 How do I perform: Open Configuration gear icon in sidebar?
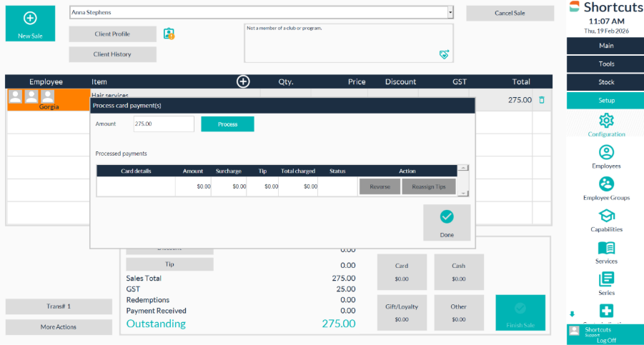606,120
